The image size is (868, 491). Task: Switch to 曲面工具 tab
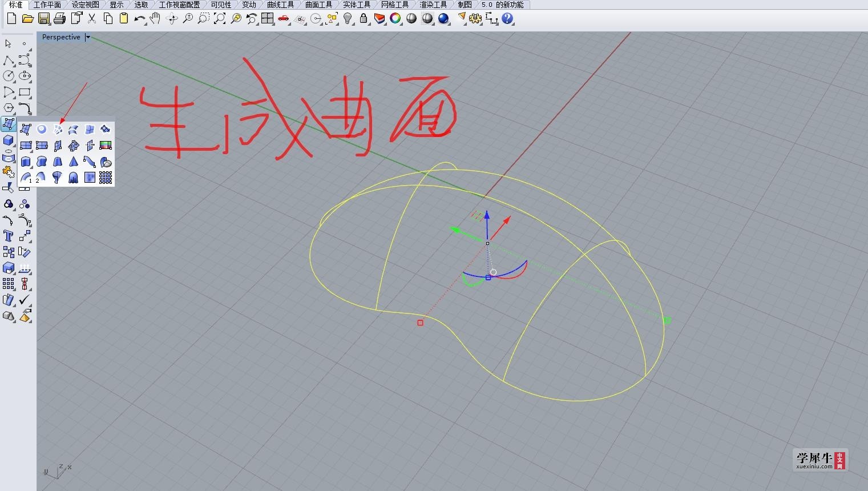(318, 5)
